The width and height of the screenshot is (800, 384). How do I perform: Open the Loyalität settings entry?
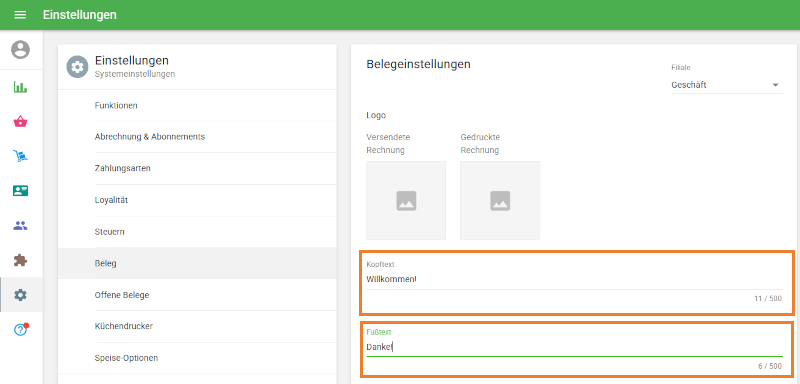(197, 200)
